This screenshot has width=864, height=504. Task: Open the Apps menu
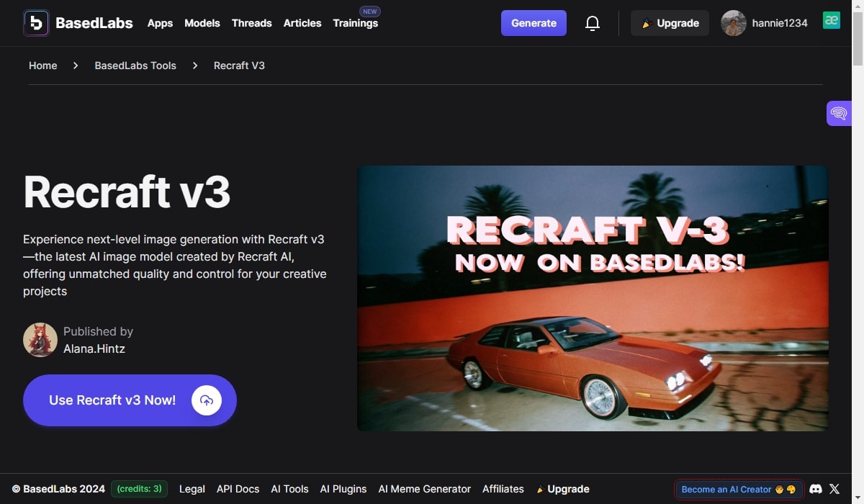point(160,23)
